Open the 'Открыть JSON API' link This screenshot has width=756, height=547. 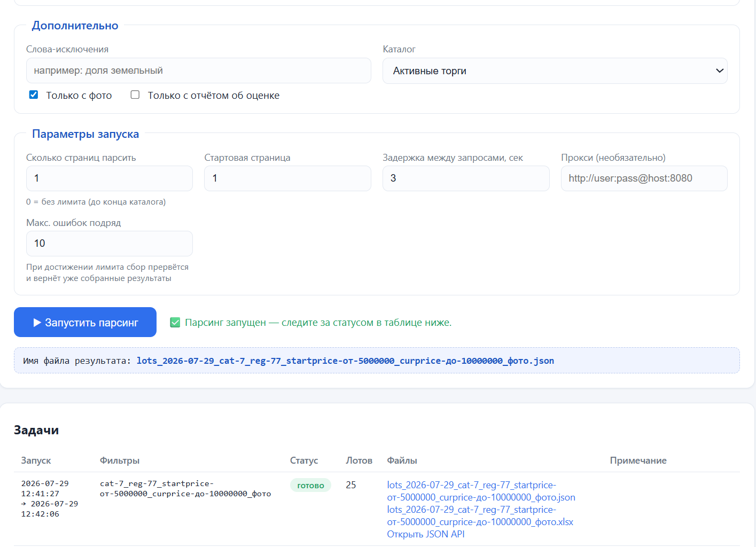click(x=426, y=534)
